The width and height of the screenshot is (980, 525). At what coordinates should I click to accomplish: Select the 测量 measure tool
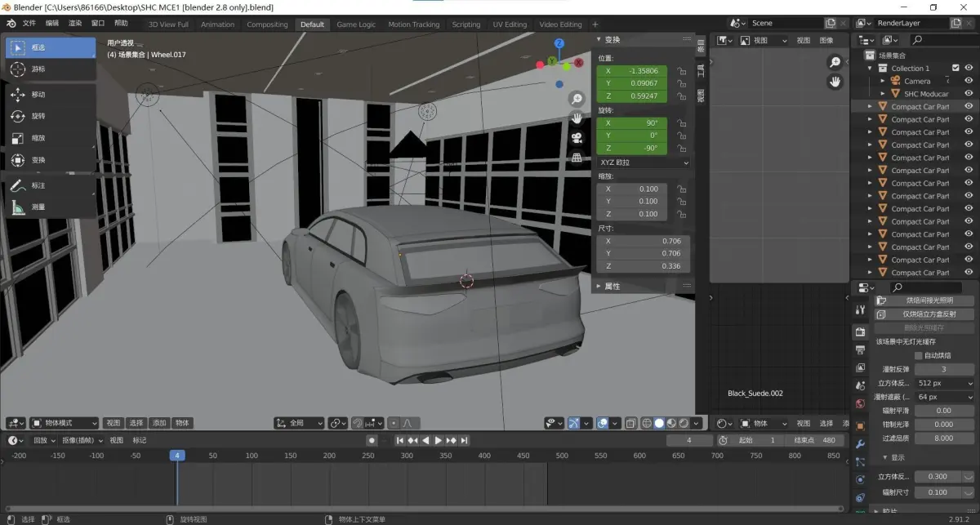51,207
